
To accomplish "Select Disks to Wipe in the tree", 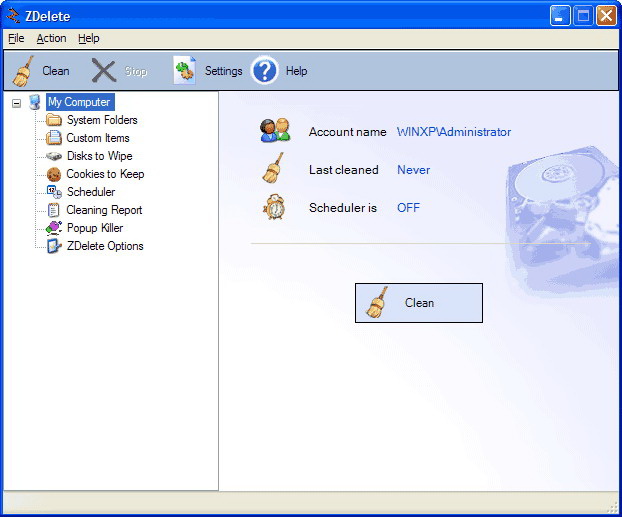I will click(100, 156).
